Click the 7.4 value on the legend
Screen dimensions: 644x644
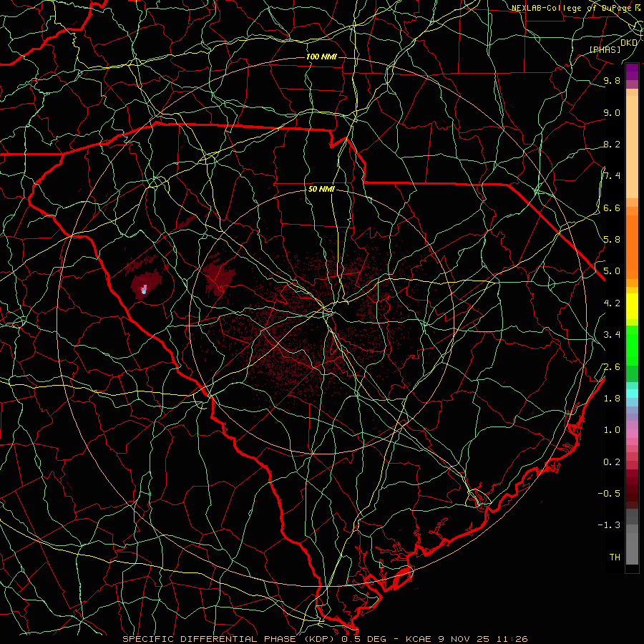[x=612, y=176]
